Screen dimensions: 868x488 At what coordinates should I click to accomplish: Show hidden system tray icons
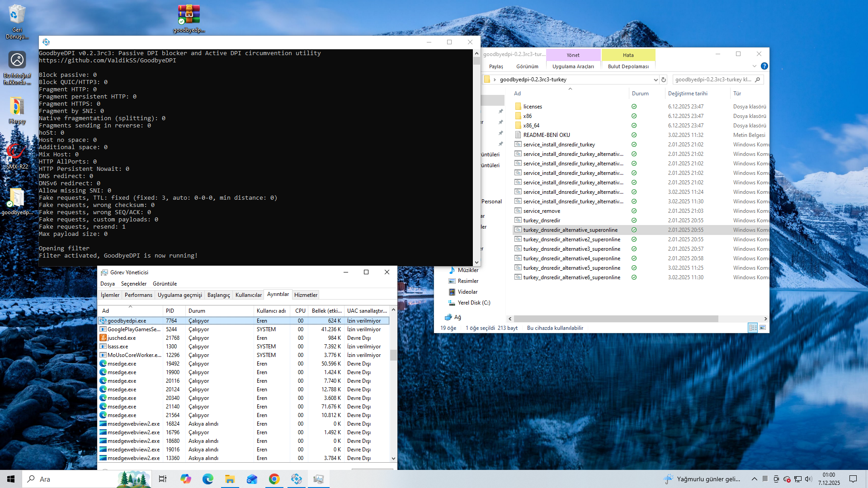click(754, 479)
